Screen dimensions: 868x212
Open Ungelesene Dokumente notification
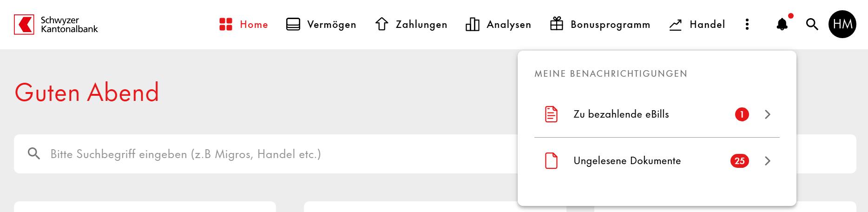coord(657,161)
